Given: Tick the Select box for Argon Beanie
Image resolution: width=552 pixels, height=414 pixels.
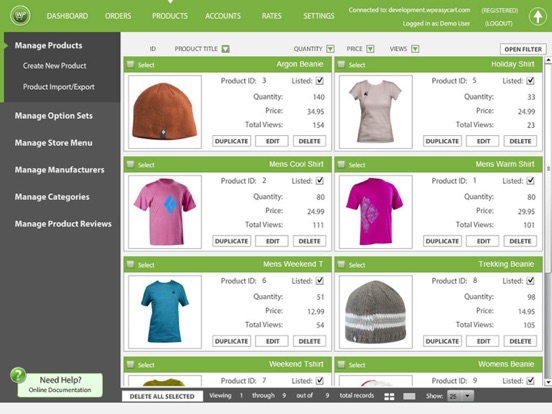Looking at the screenshot, I should pyautogui.click(x=131, y=64).
